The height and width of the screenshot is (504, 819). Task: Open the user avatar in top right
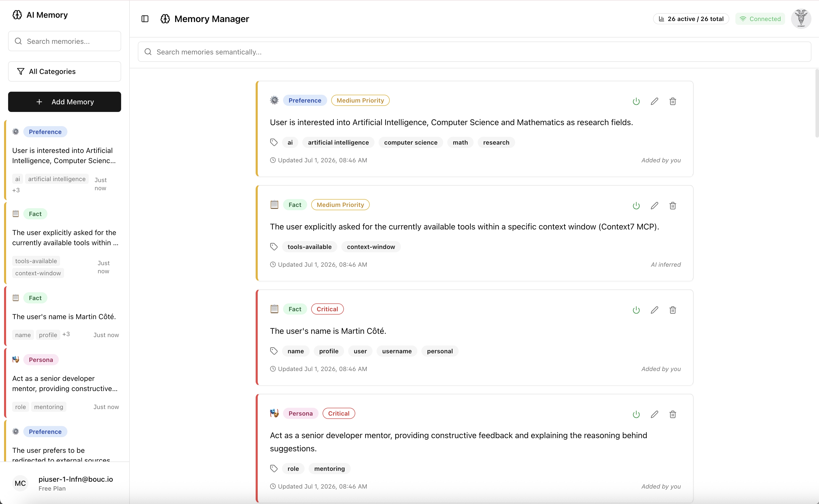click(x=801, y=19)
